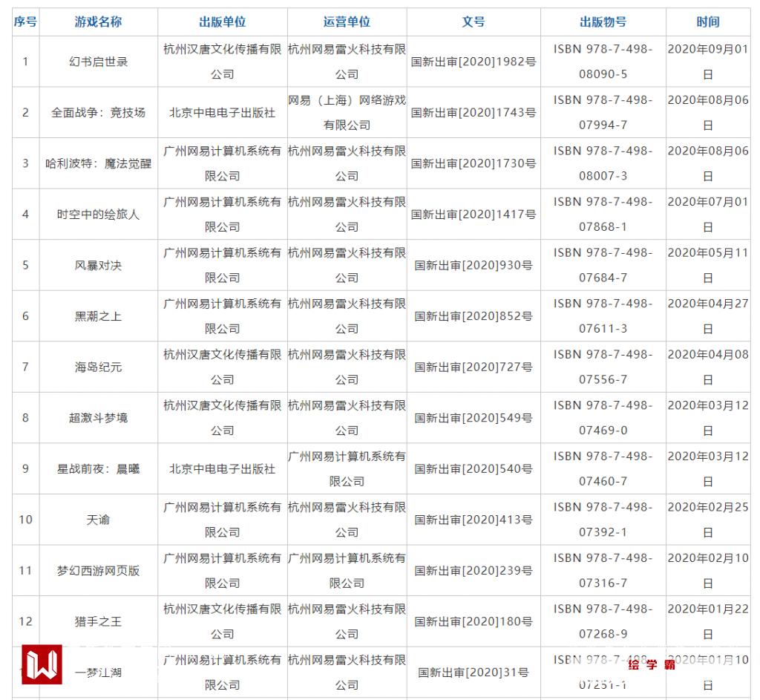Click approval number 国新出审[2020]727号
This screenshot has height=700, width=760.
click(x=474, y=367)
